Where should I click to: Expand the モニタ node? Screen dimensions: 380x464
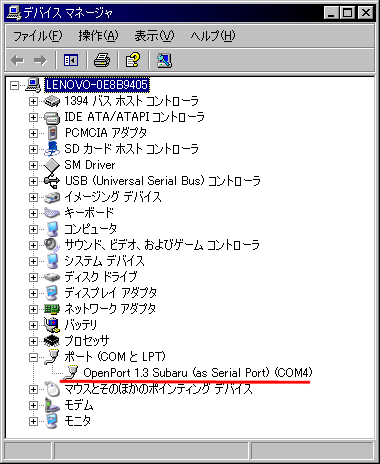tap(33, 421)
